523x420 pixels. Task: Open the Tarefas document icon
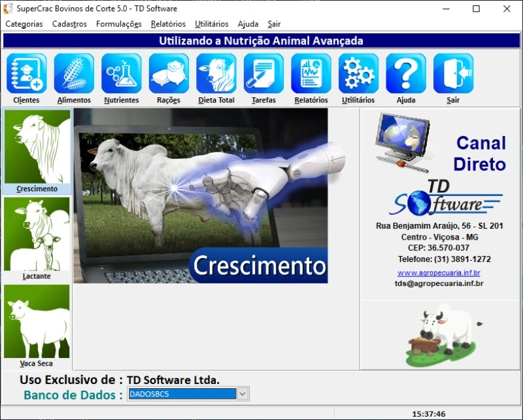tap(263, 74)
